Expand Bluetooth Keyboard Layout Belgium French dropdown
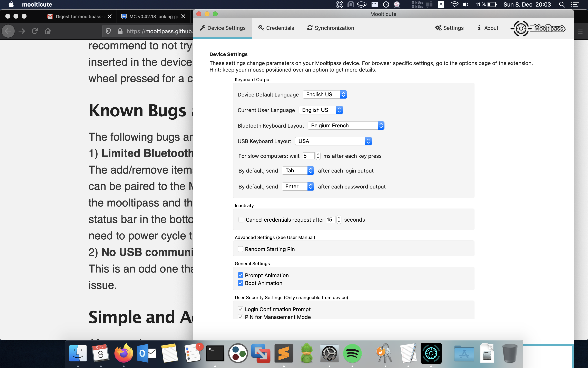Screen dimensions: 588x368 (x=346, y=126)
